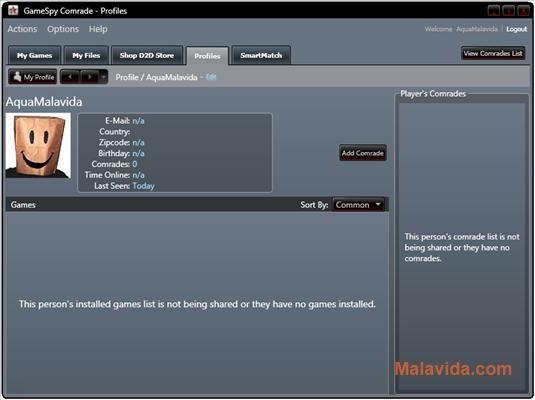Select the SmartMatch tab

tap(261, 55)
